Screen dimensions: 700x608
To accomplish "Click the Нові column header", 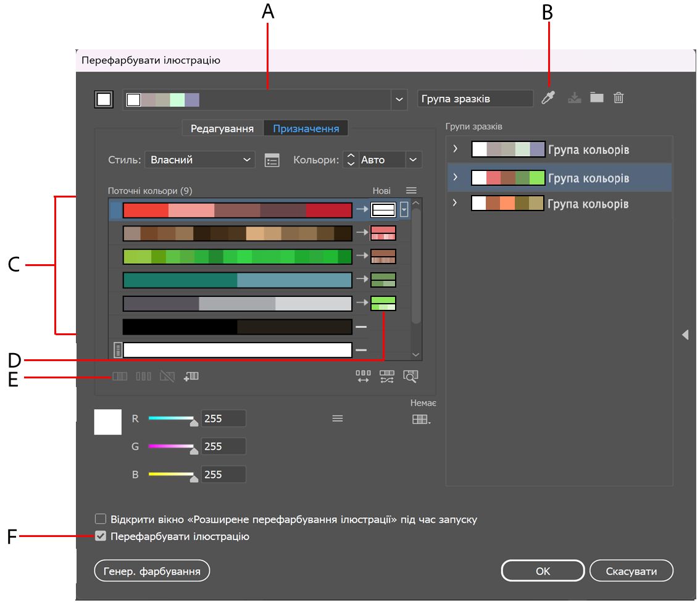I will 381,191.
